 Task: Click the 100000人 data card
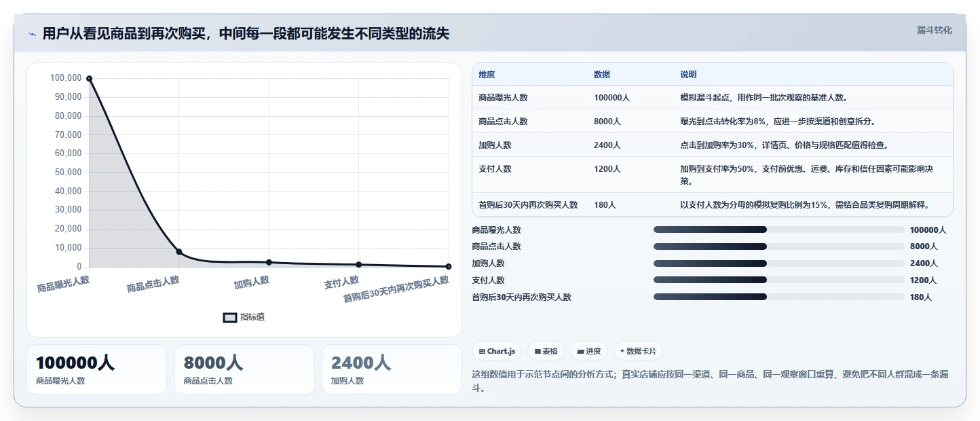(x=96, y=369)
